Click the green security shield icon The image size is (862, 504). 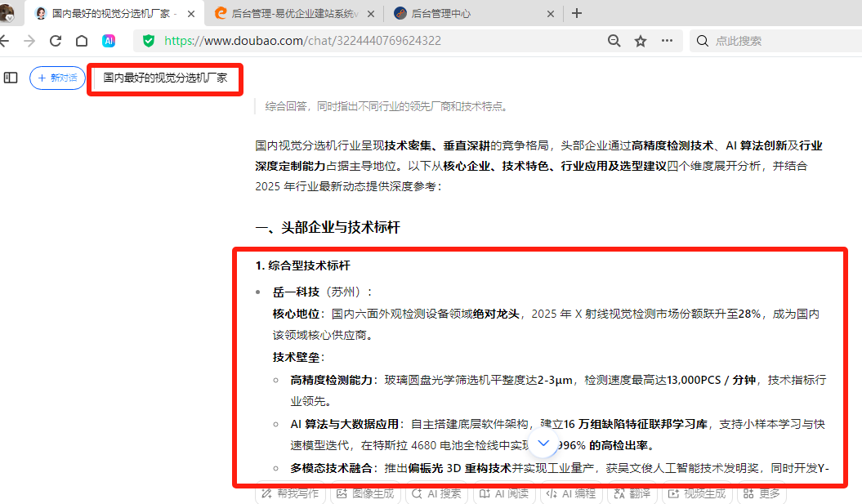click(x=149, y=41)
